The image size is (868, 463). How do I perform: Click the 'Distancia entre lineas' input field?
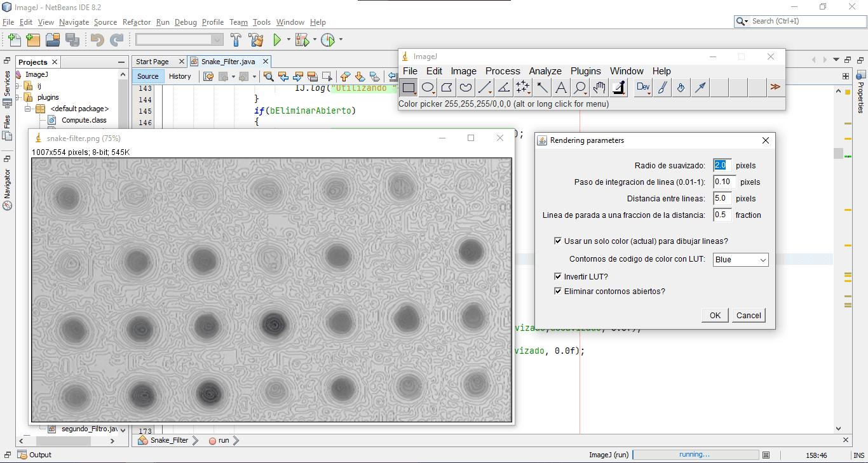(722, 198)
